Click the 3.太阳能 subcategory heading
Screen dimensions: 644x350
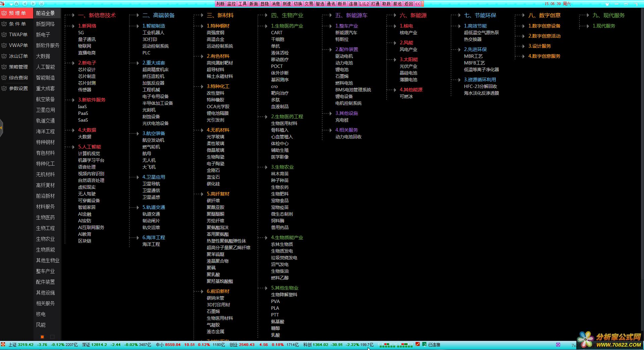(x=409, y=59)
